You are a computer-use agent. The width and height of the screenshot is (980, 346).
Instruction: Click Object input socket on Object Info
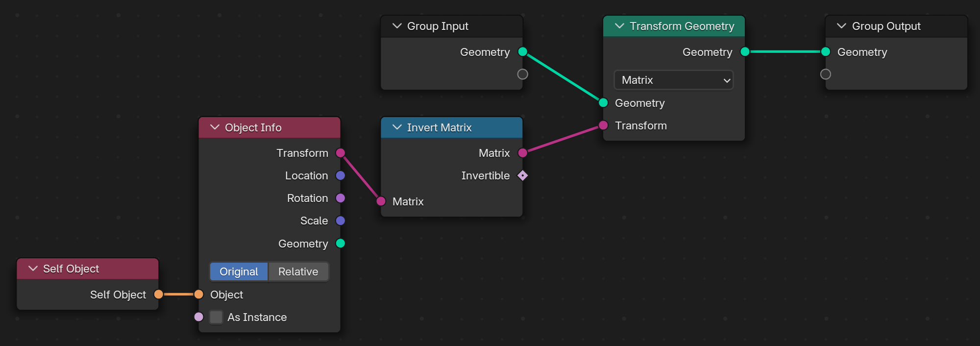198,295
